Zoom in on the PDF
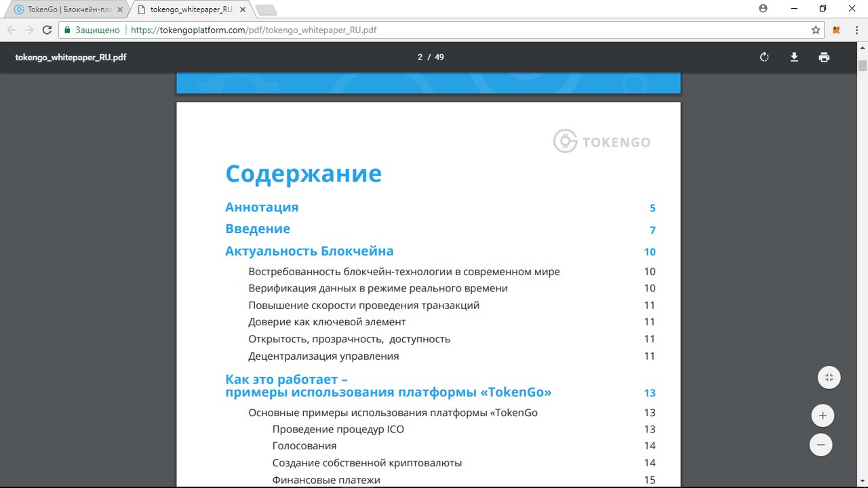 tap(823, 415)
